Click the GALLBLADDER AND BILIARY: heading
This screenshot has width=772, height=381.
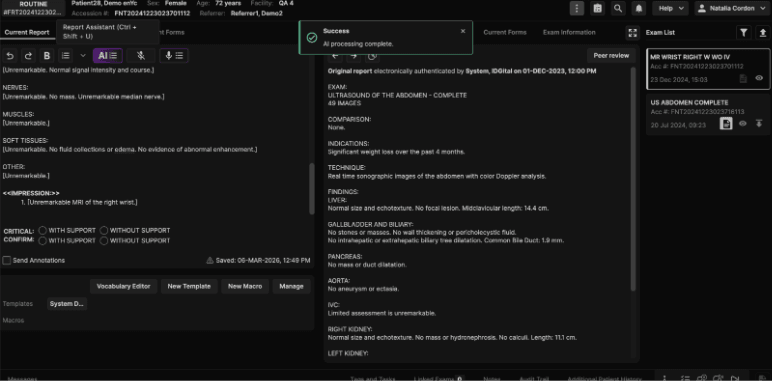tap(370, 224)
